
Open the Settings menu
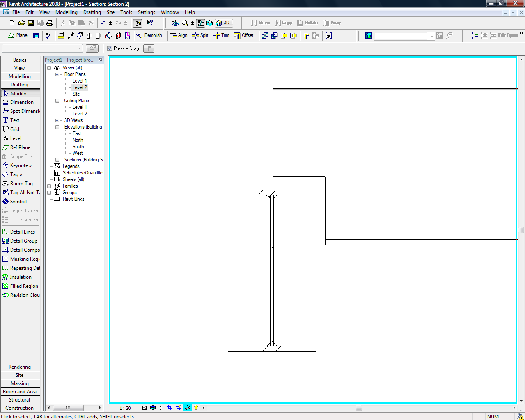tap(146, 12)
